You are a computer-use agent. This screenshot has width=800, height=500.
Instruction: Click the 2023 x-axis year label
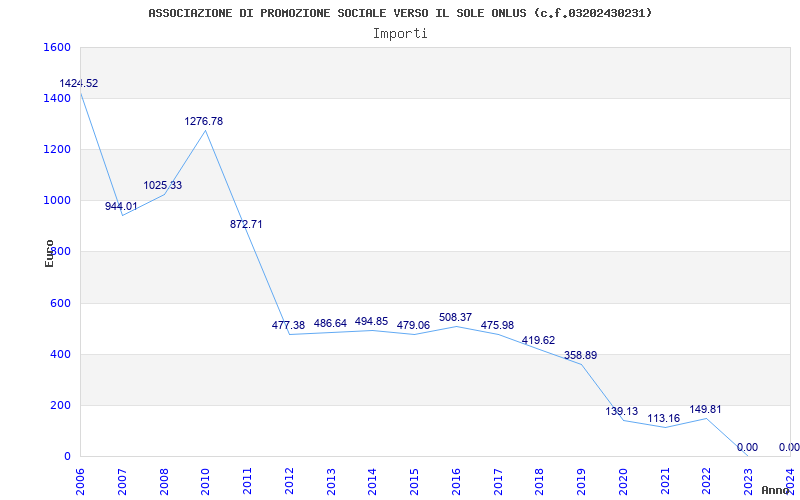(x=749, y=481)
